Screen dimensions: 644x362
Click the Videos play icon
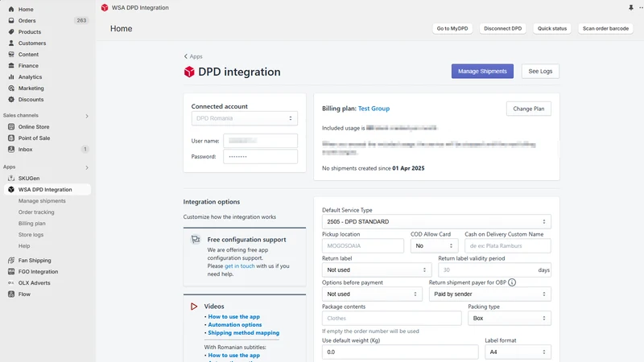pos(194,306)
